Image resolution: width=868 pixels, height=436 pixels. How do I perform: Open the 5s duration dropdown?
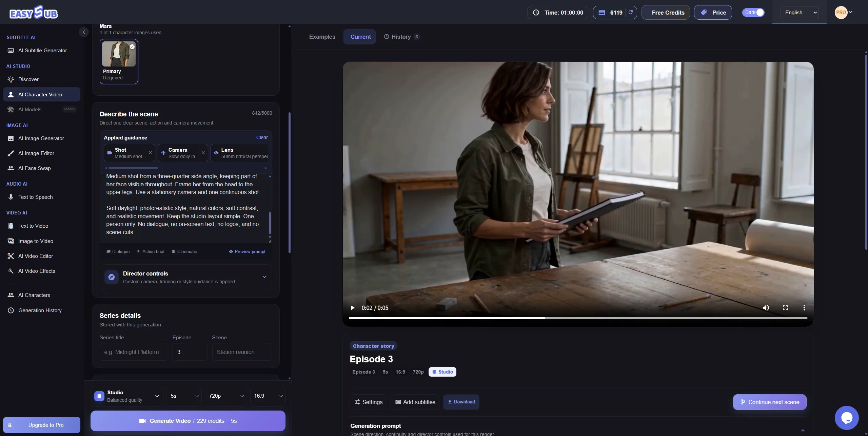pos(184,396)
